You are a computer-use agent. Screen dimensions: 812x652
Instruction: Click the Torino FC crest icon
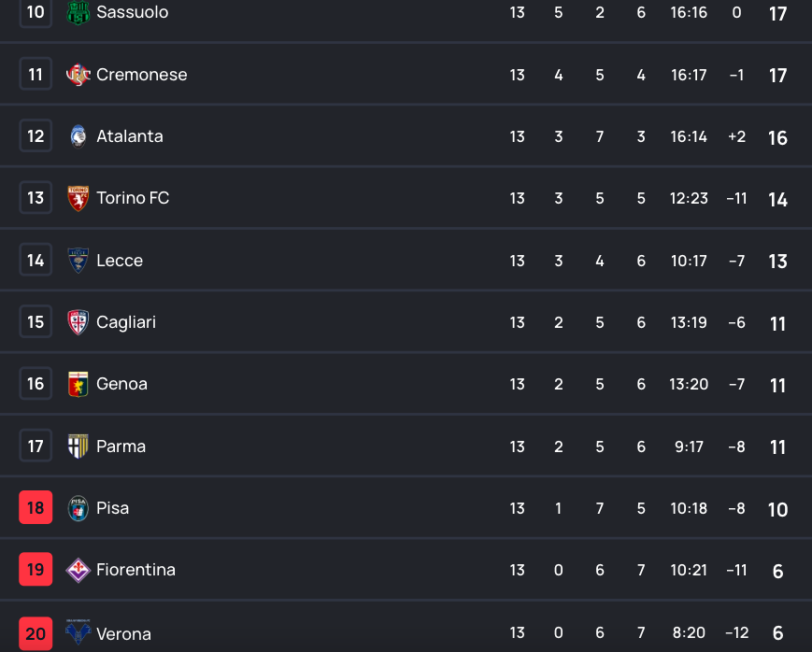78,198
